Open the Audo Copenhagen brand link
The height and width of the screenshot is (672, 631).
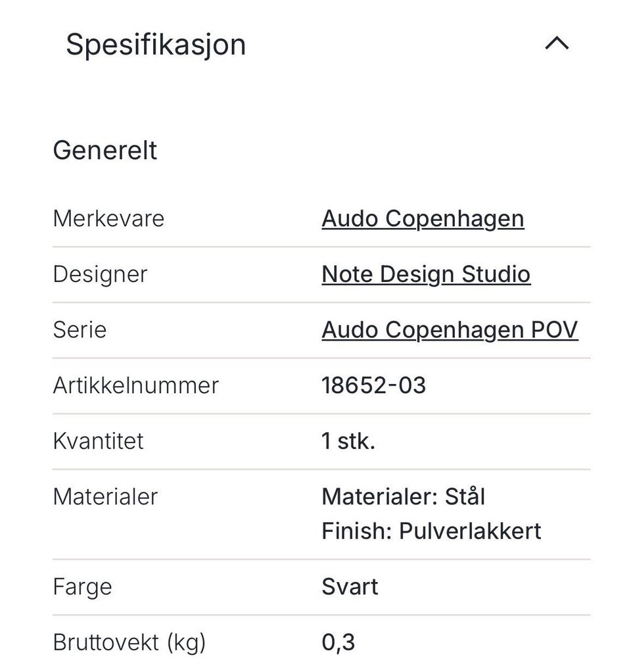(423, 218)
